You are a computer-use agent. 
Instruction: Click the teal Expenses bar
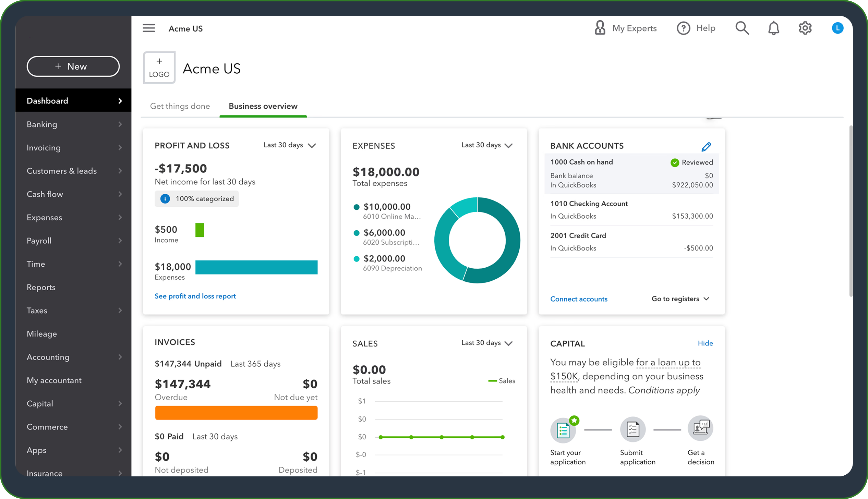point(256,267)
